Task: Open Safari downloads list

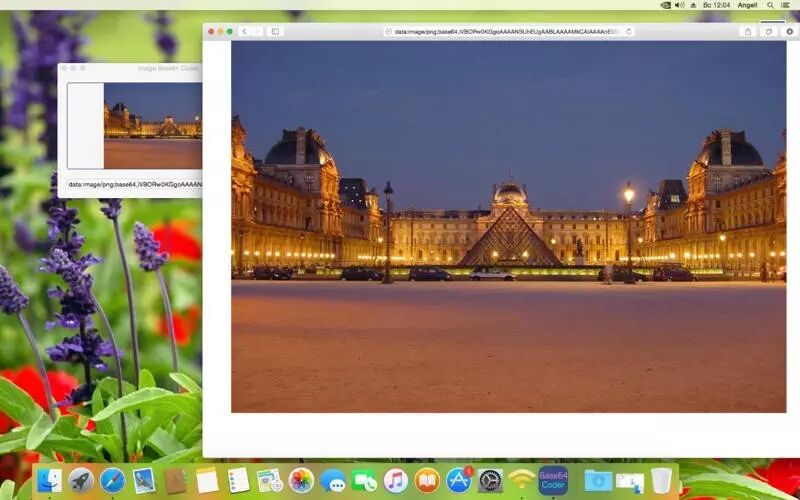Action: coord(790,32)
